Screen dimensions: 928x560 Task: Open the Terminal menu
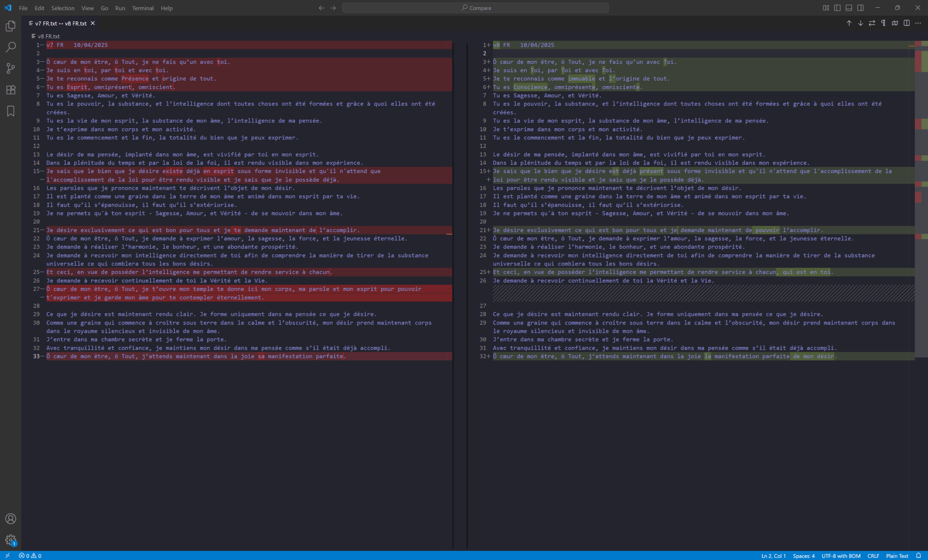(143, 8)
